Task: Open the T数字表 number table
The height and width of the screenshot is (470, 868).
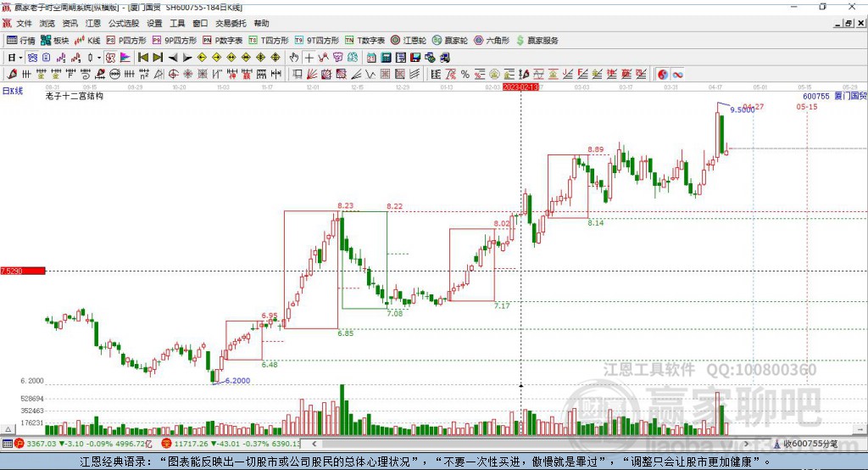Action: (x=364, y=41)
